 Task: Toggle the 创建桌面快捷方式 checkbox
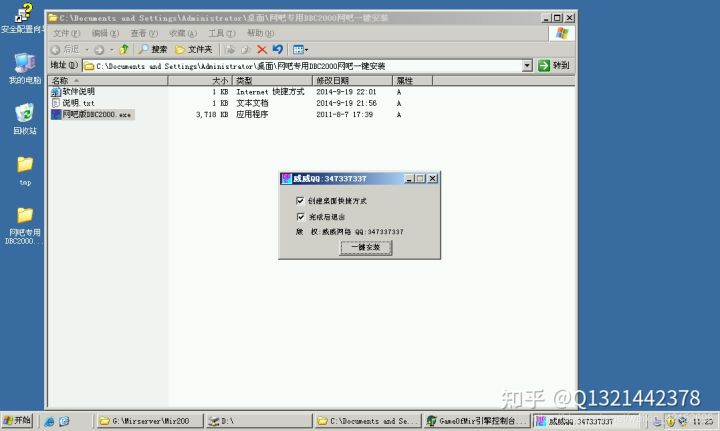pyautogui.click(x=301, y=201)
